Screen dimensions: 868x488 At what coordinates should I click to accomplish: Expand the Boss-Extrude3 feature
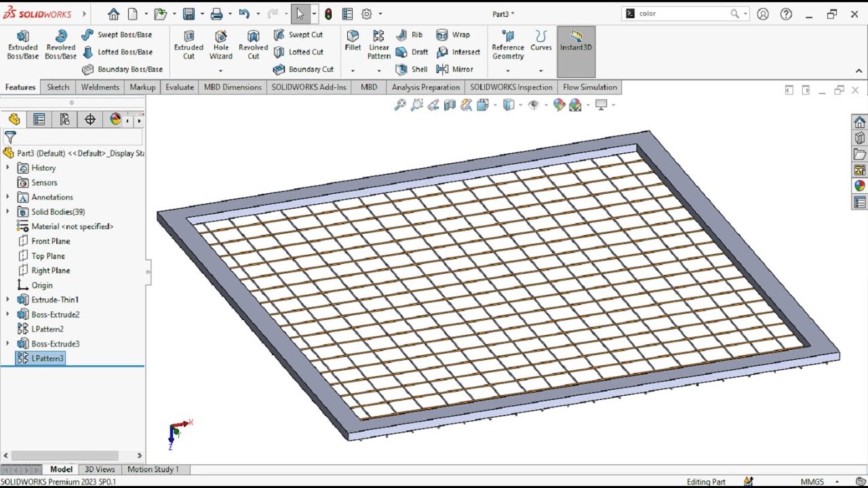[8, 344]
